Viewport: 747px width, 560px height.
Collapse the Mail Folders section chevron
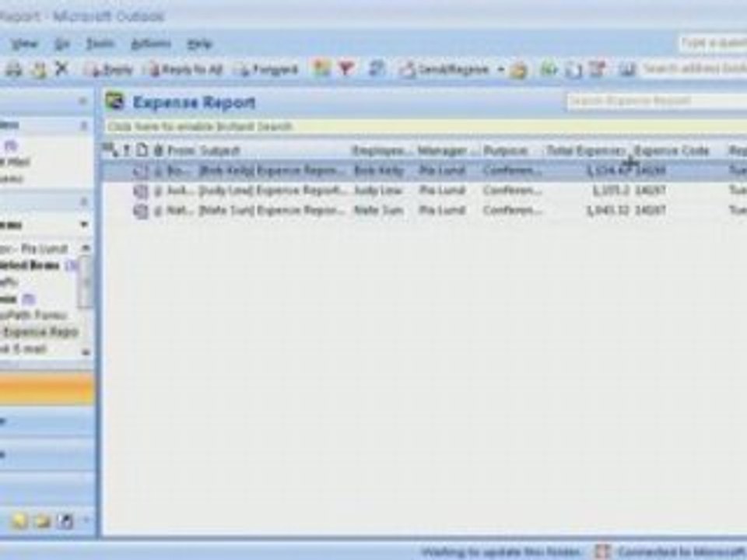pyautogui.click(x=83, y=201)
